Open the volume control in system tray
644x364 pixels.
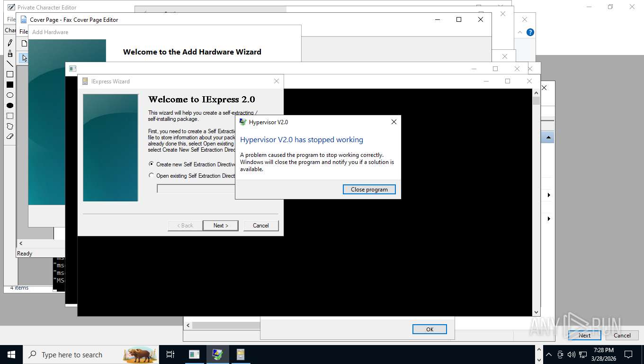(572, 355)
